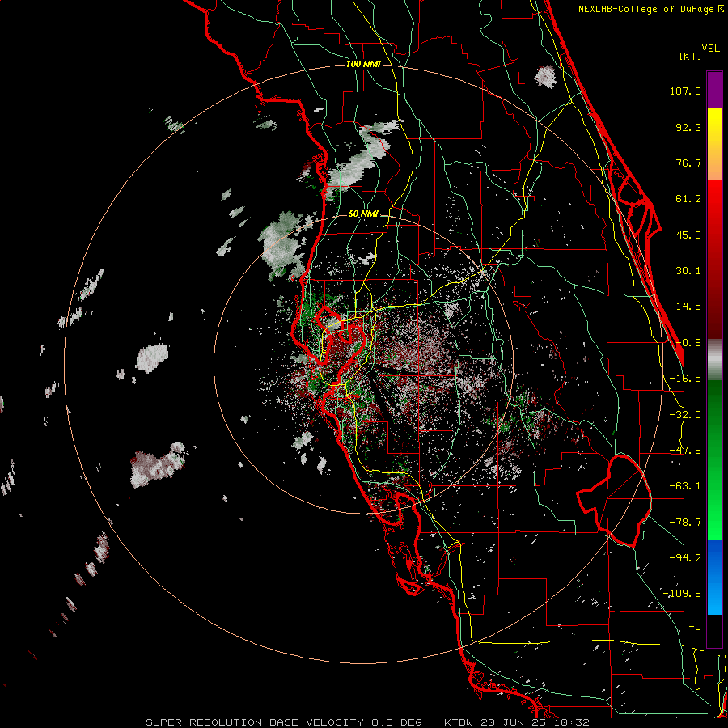Click the NEXLAB-College of DuPage label
Viewport: 728px width, 728px height.
(x=650, y=9)
